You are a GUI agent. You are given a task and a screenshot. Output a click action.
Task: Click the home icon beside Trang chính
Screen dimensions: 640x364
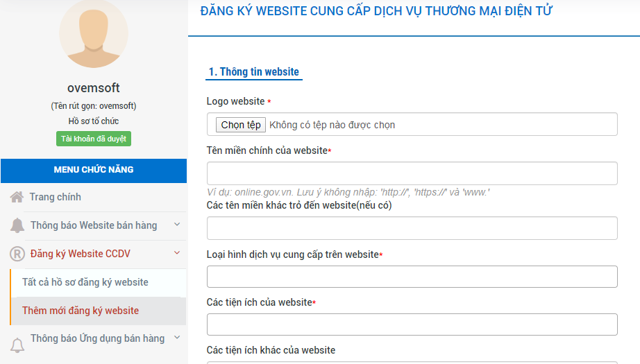[17, 198]
